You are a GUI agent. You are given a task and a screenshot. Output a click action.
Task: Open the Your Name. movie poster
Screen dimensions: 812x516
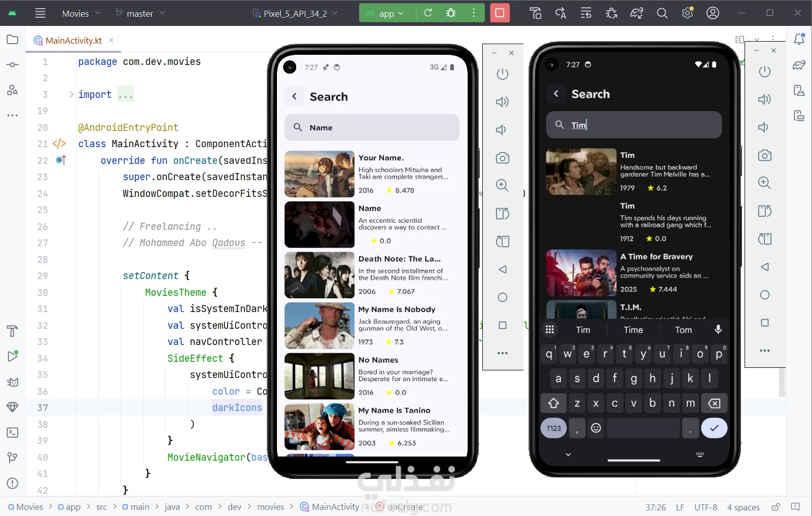[320, 174]
